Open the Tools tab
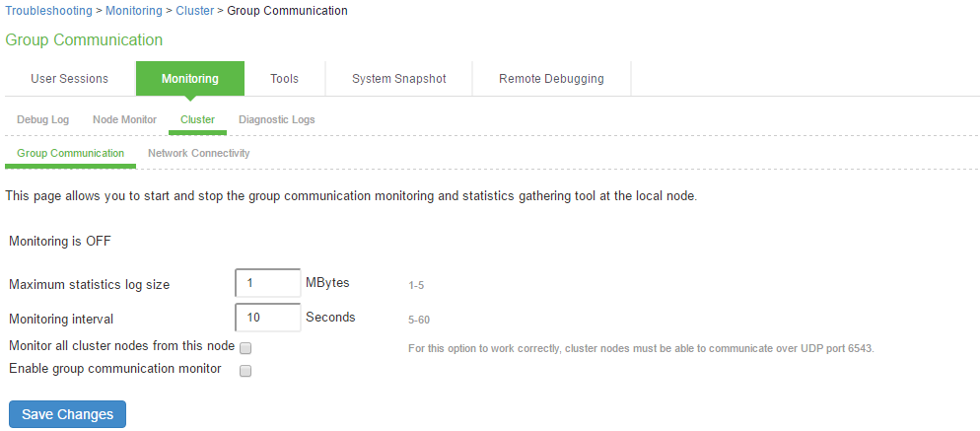The width and height of the screenshot is (980, 431). pyautogui.click(x=284, y=79)
